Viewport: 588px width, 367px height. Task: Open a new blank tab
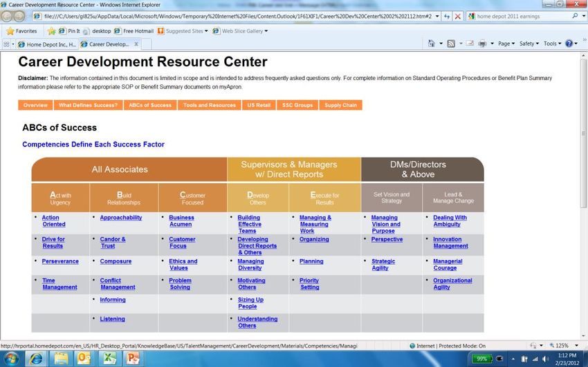pyautogui.click(x=146, y=44)
